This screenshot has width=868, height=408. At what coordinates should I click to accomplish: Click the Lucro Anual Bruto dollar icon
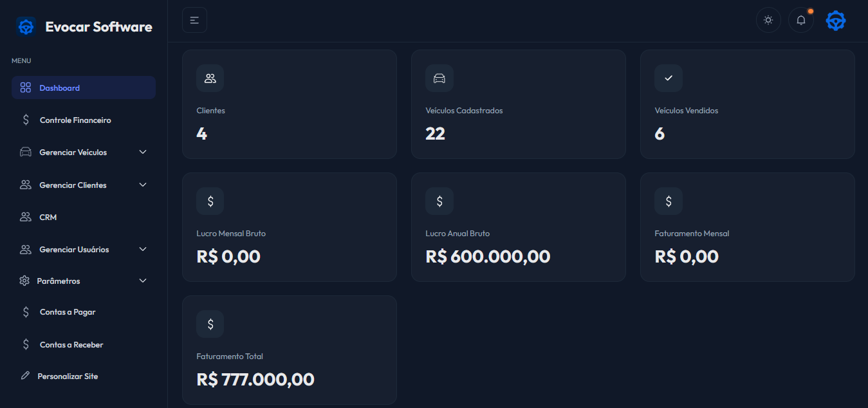[x=439, y=201]
